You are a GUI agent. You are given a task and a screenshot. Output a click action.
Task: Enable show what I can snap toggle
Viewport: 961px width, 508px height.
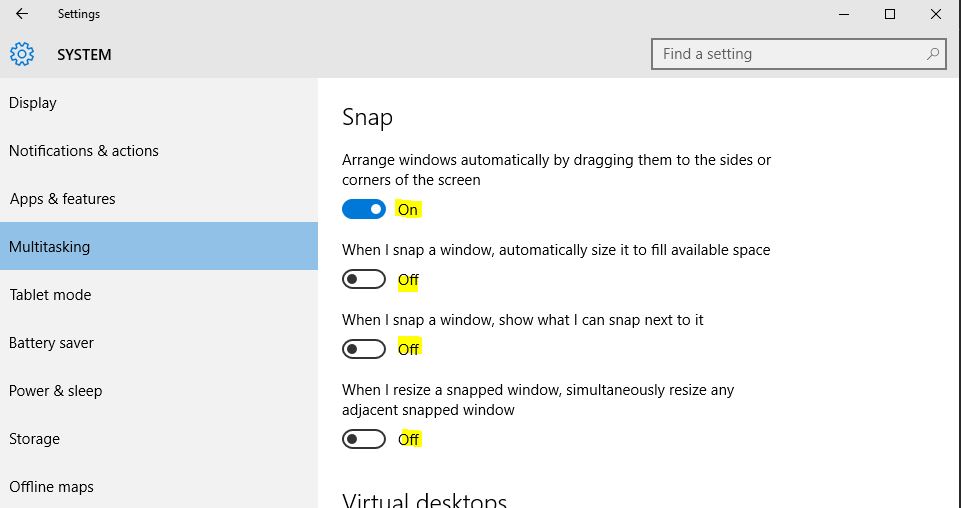coord(364,349)
